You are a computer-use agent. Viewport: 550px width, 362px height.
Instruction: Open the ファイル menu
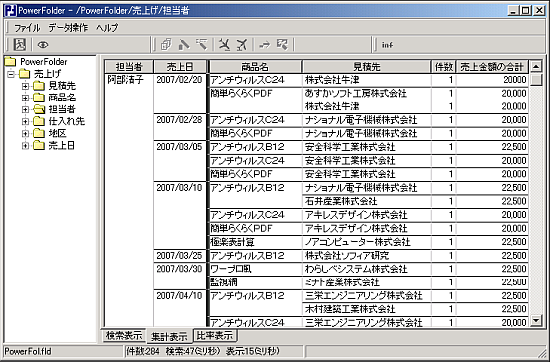pos(27,27)
